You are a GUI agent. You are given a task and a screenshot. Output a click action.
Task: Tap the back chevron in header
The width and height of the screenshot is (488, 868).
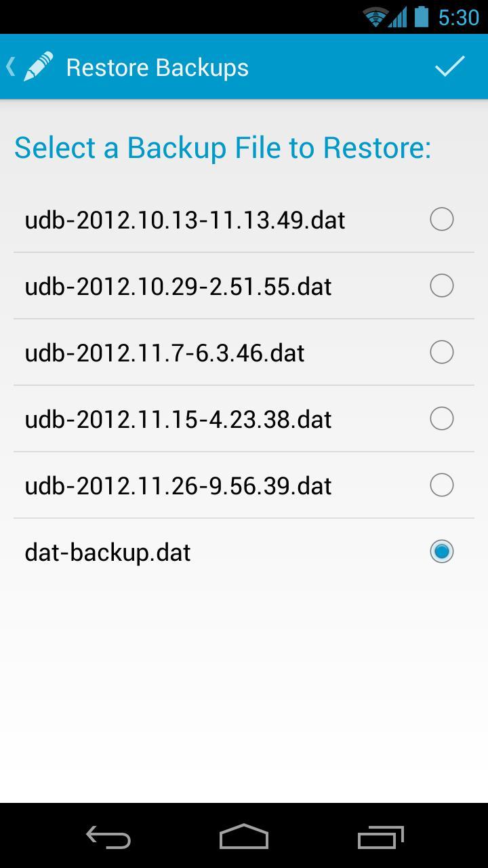10,66
